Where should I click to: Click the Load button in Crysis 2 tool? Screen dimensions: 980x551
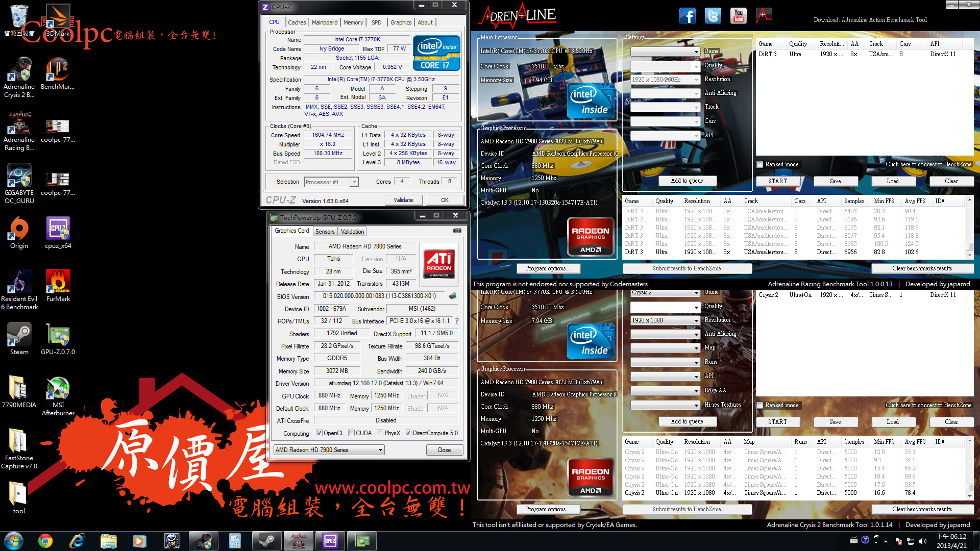point(893,422)
